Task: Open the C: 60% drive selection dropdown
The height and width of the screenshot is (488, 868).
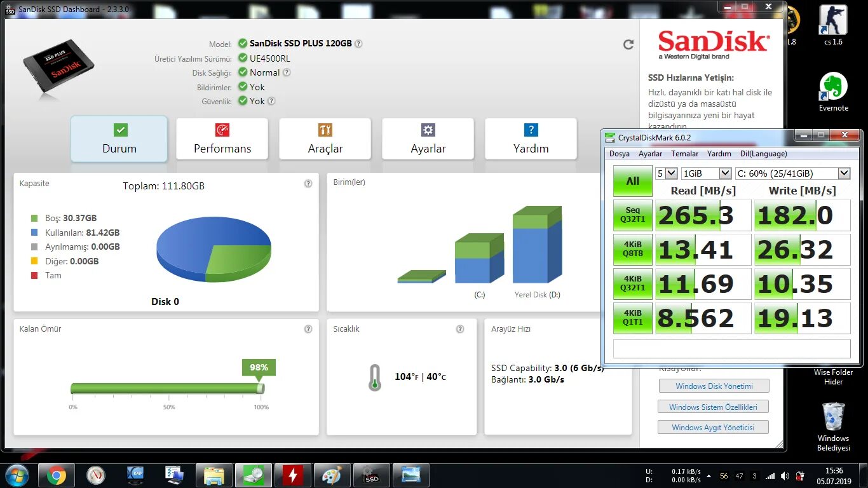Action: [x=792, y=173]
